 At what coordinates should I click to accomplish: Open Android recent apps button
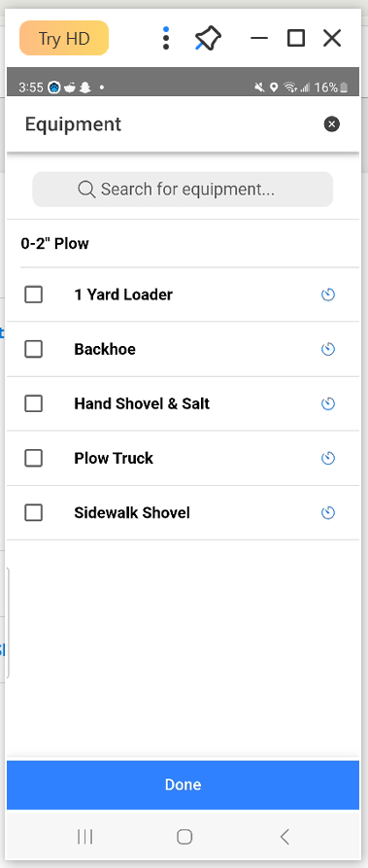tap(84, 837)
